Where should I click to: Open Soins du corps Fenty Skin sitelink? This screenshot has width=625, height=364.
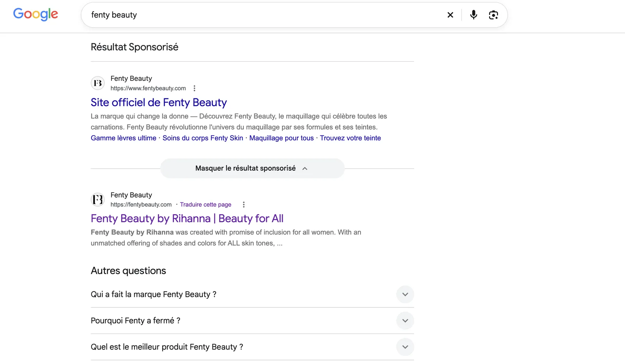pyautogui.click(x=203, y=138)
